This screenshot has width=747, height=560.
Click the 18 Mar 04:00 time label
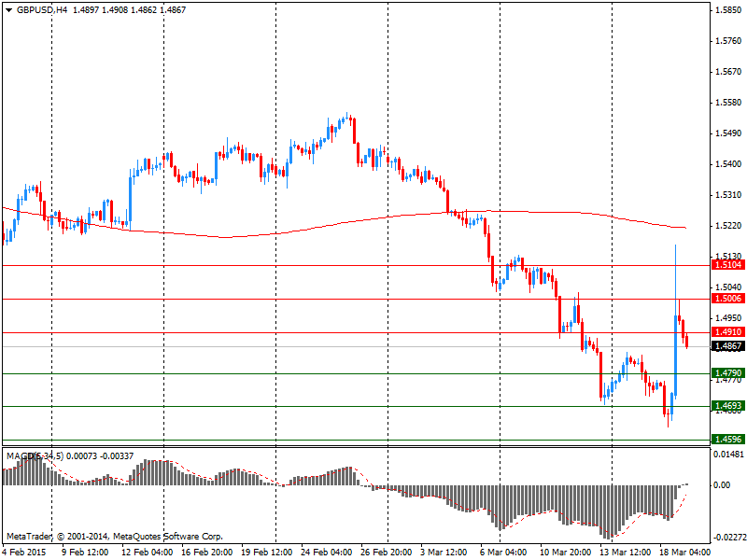(684, 552)
